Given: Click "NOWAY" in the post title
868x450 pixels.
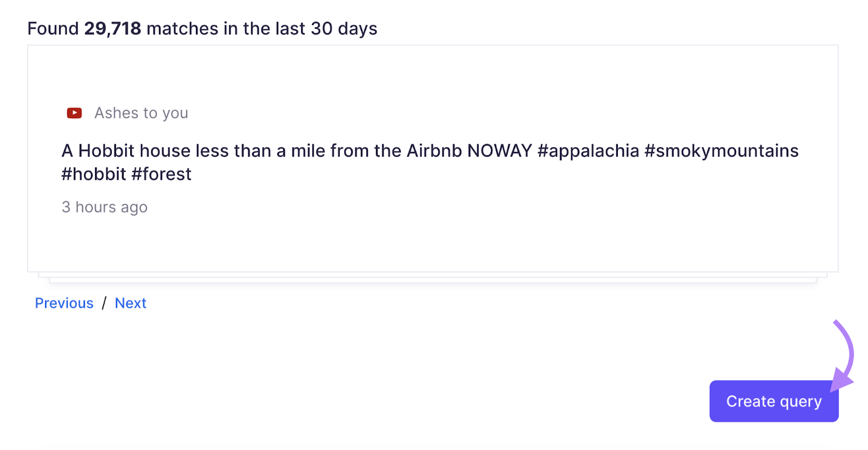Looking at the screenshot, I should point(499,151).
